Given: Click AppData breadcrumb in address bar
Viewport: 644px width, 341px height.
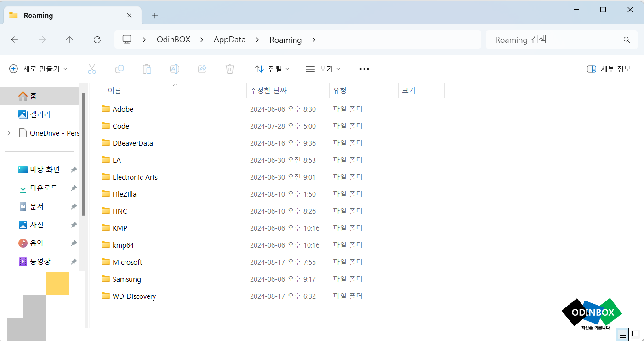Looking at the screenshot, I should pos(230,40).
